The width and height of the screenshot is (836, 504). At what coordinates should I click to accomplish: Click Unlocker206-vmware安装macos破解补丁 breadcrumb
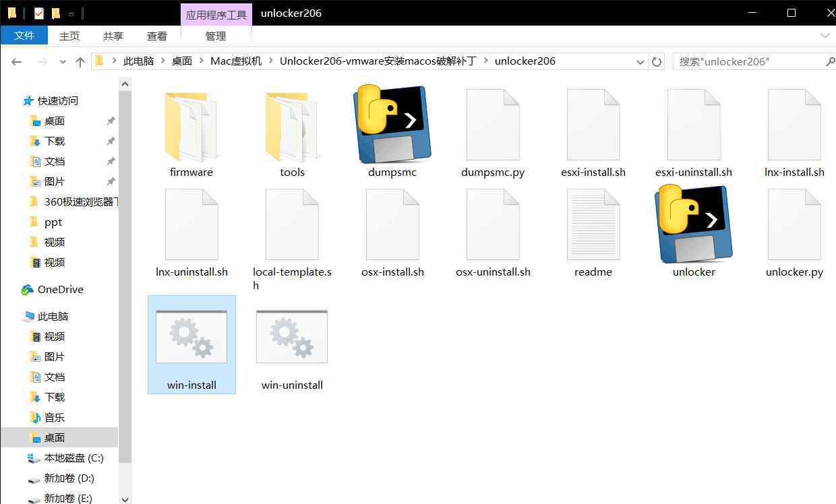pos(378,61)
